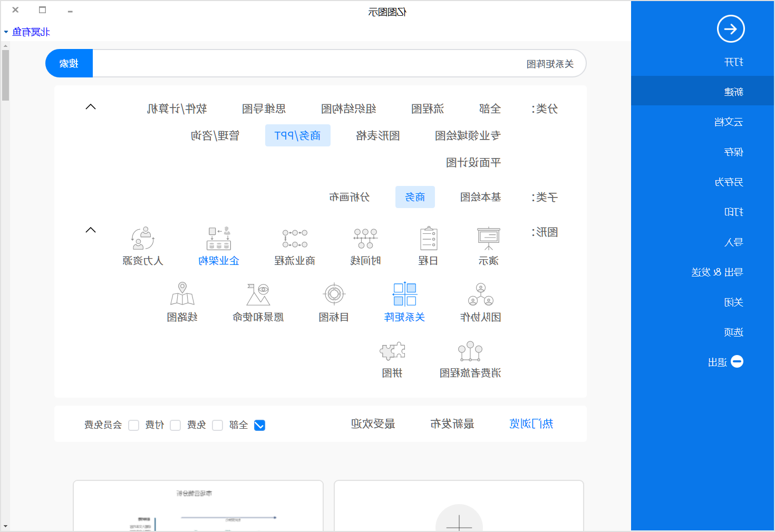This screenshot has height=532, width=775.
Task: Select the 路线图 roadmap icon
Action: point(182,294)
